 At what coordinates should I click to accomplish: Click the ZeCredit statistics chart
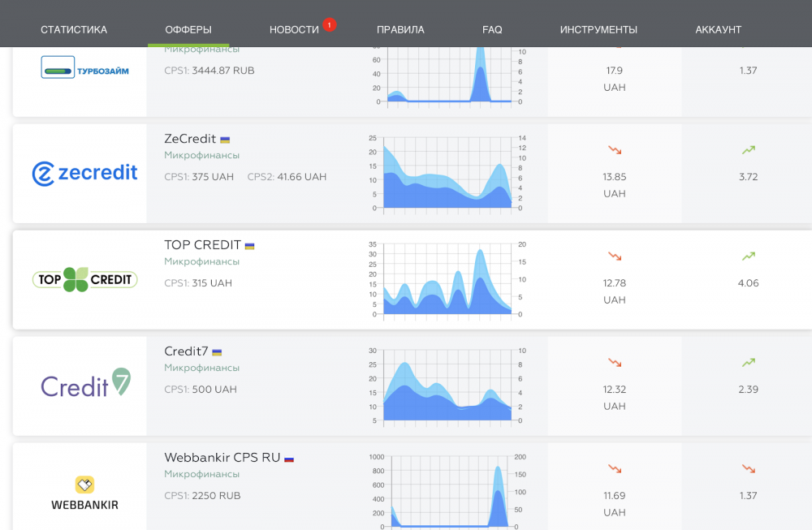[447, 174]
